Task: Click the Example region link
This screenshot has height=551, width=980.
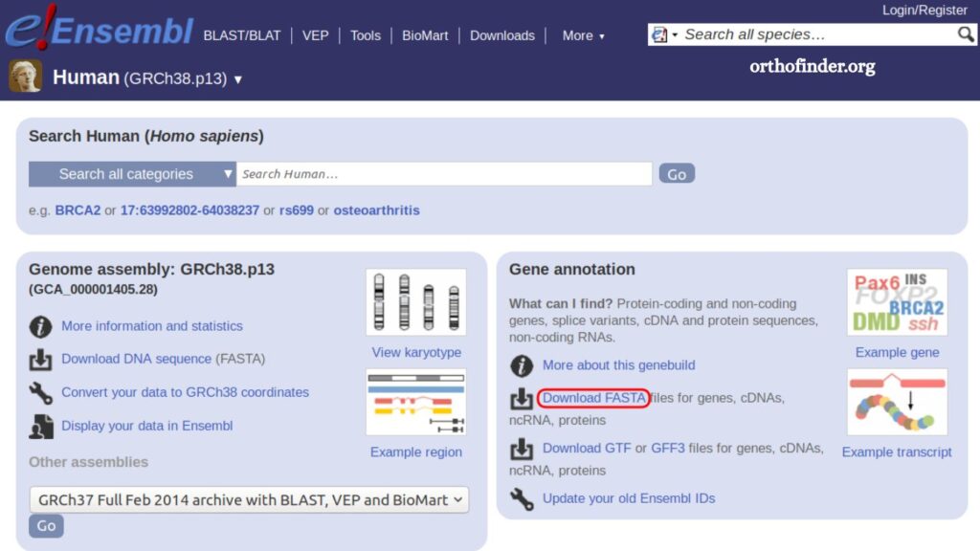Action: click(416, 452)
